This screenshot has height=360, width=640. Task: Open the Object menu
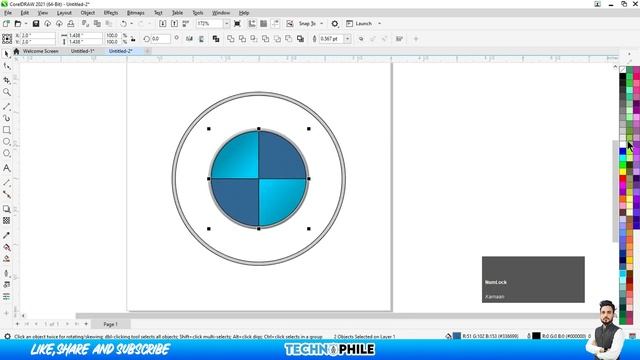click(x=87, y=13)
